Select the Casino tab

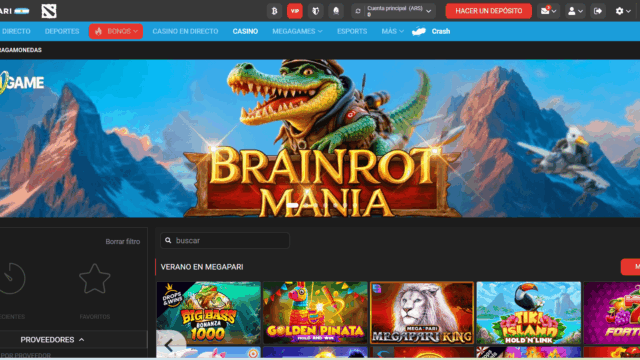tap(245, 31)
